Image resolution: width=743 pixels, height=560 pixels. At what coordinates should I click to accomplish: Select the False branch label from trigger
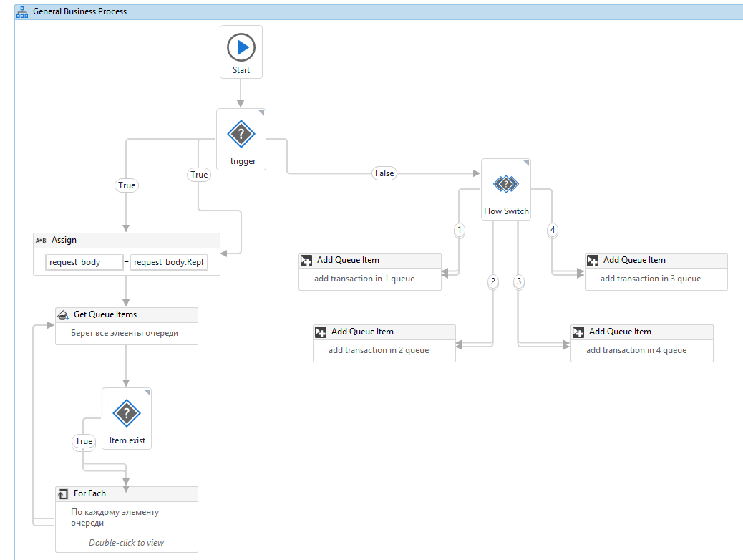[384, 173]
